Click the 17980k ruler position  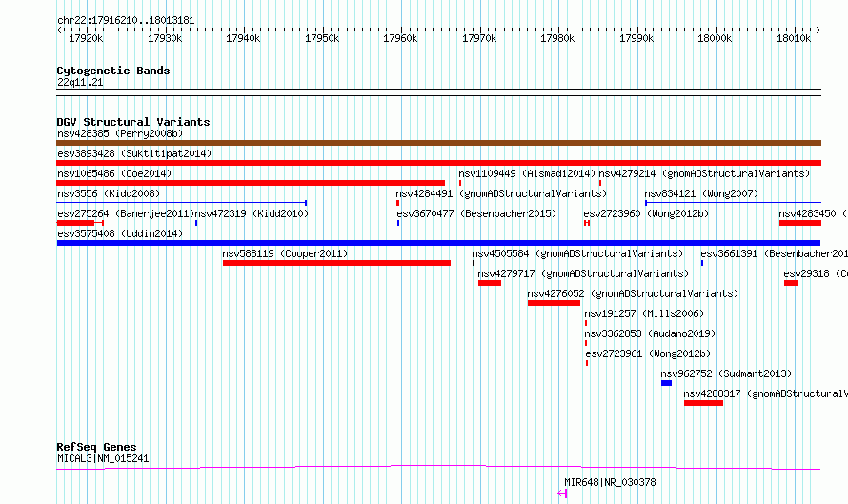557,38
